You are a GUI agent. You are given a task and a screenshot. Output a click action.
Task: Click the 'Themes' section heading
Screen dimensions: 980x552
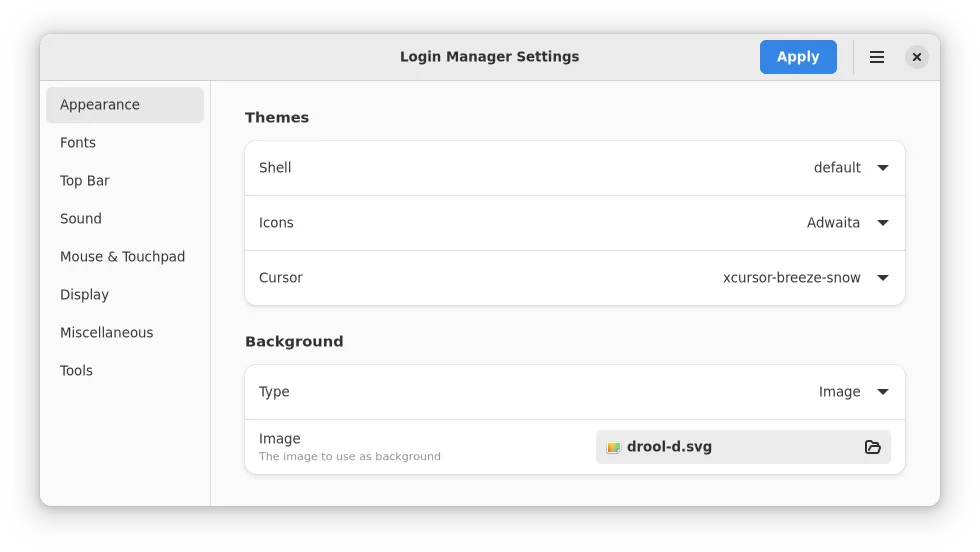pos(277,118)
